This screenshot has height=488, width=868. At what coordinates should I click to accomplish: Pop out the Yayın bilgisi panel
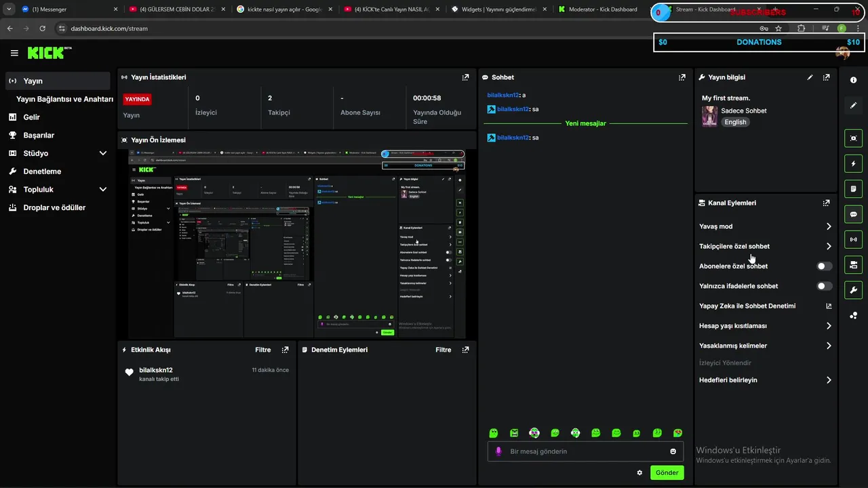(826, 77)
